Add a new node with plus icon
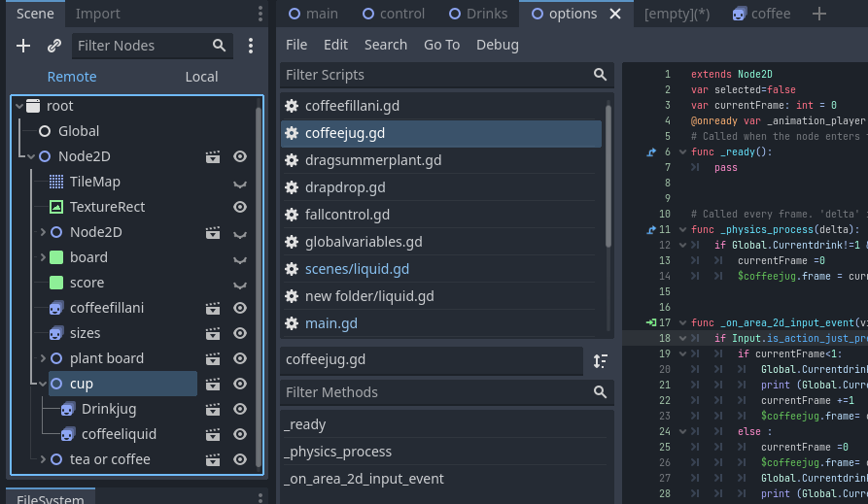The image size is (868, 504). tap(23, 46)
